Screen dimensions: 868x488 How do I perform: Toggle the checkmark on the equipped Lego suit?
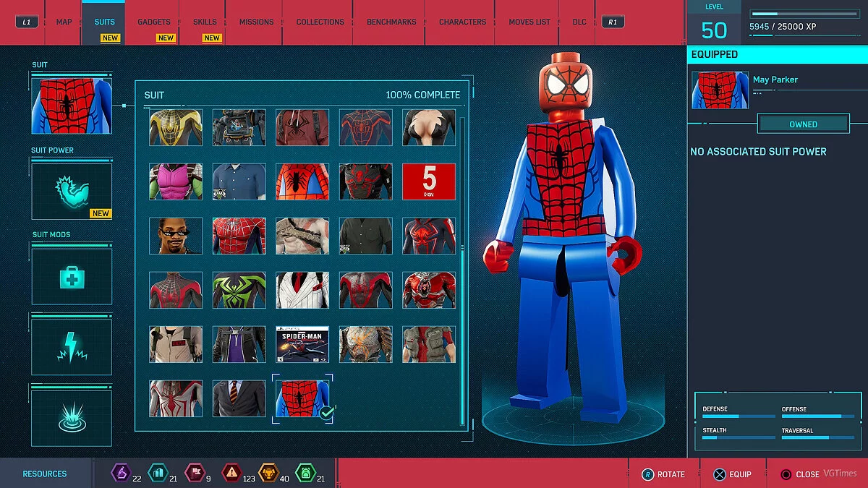click(328, 414)
